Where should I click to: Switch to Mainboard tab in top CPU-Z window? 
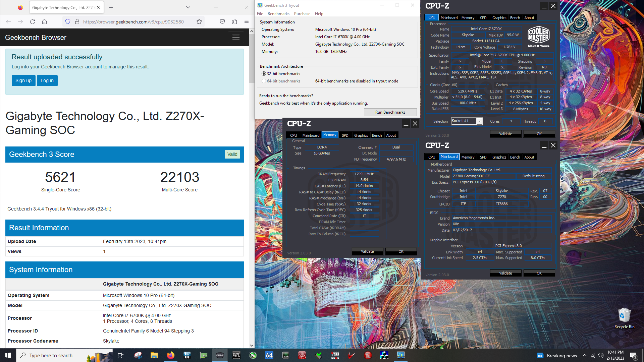pyautogui.click(x=449, y=18)
